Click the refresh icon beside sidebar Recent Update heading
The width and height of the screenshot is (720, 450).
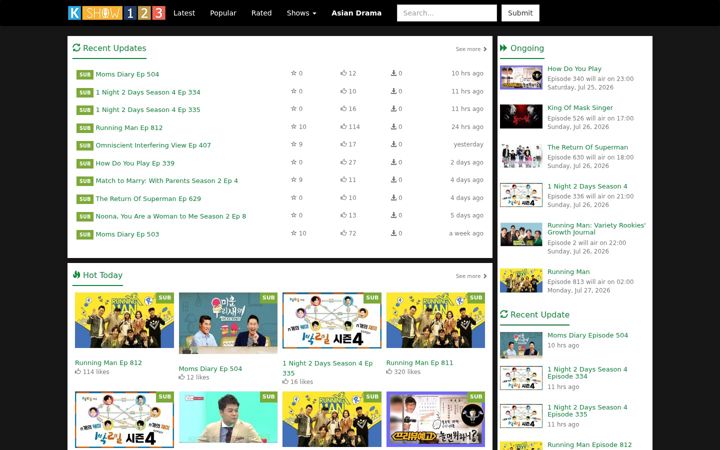pyautogui.click(x=504, y=314)
